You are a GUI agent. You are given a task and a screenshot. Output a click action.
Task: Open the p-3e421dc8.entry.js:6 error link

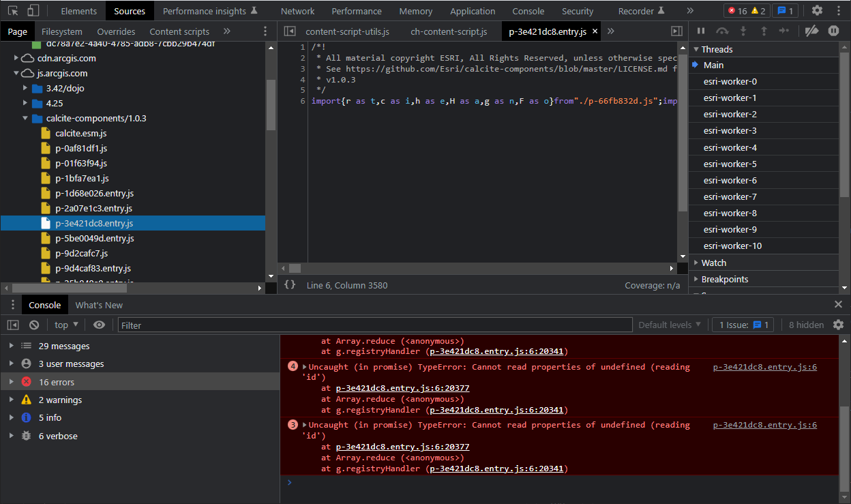coord(764,367)
